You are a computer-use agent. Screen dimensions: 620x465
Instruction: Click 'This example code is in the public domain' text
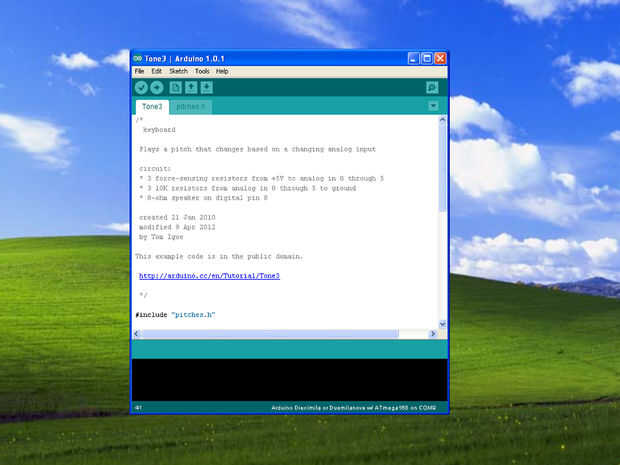tap(219, 256)
